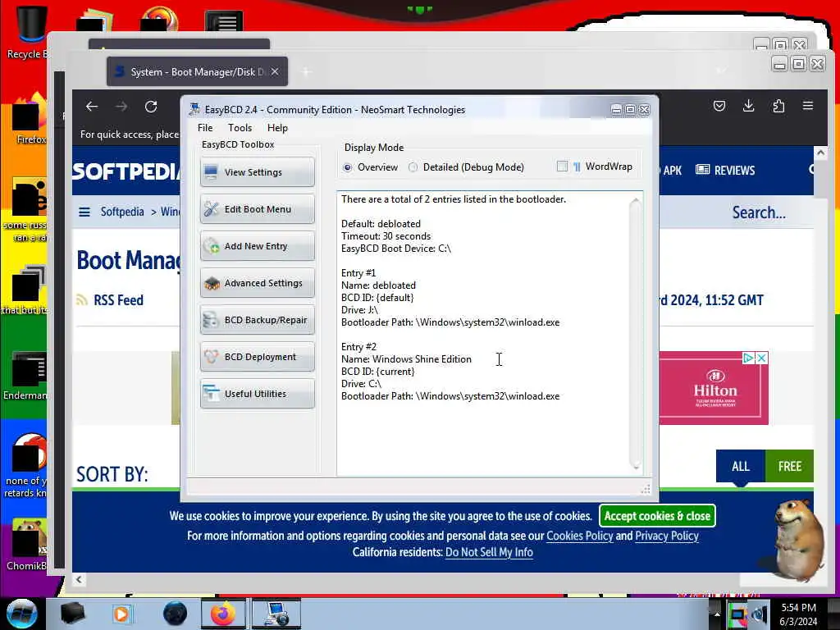Open media player taskbar icon
840x630 pixels.
point(121,614)
